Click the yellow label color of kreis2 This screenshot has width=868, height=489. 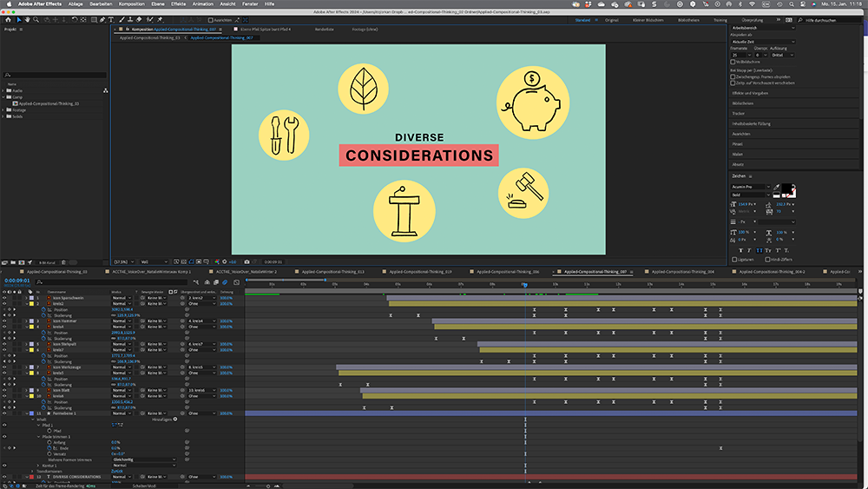pyautogui.click(x=31, y=303)
